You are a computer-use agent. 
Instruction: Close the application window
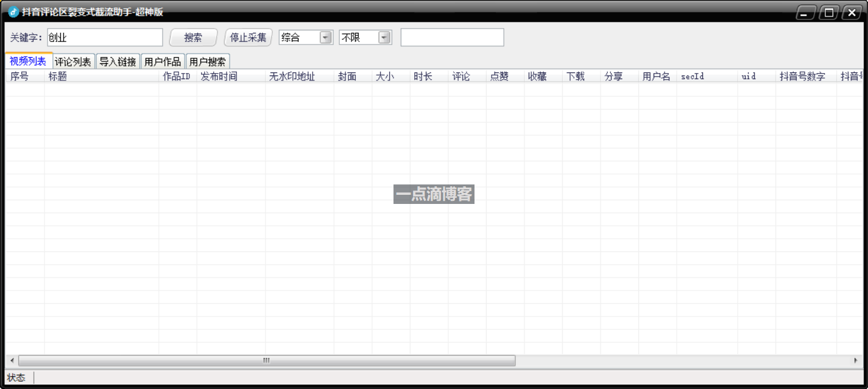coord(851,13)
